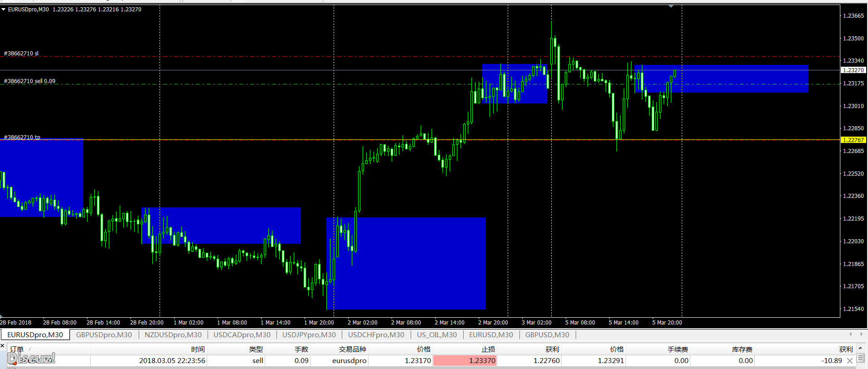The height and width of the screenshot is (369, 868).
Task: Click the take profit 1.22760 cell
Action: (529, 360)
